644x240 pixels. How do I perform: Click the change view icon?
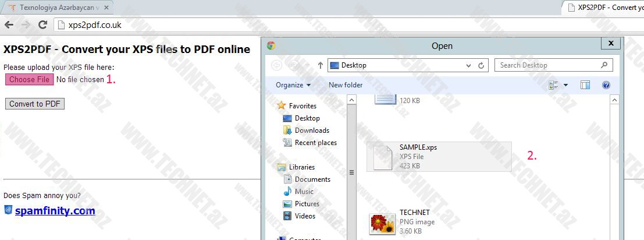pyautogui.click(x=553, y=85)
